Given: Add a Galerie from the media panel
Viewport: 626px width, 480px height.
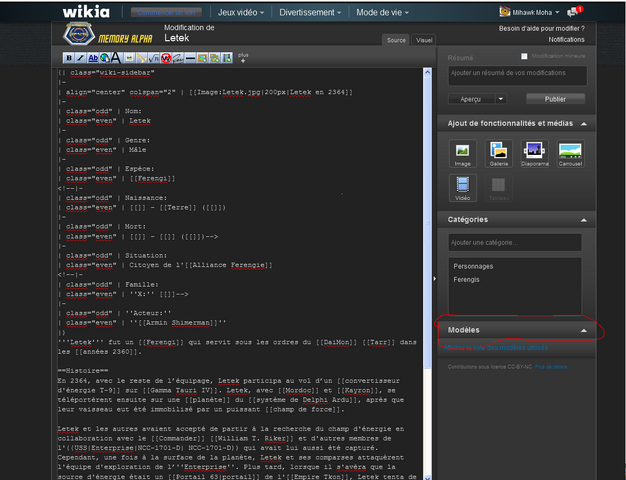Looking at the screenshot, I should (x=499, y=153).
